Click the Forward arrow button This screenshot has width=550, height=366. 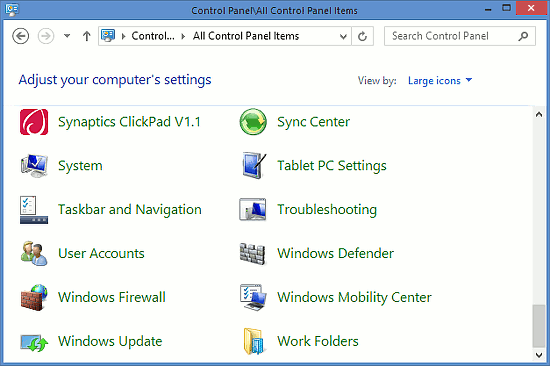(x=46, y=36)
